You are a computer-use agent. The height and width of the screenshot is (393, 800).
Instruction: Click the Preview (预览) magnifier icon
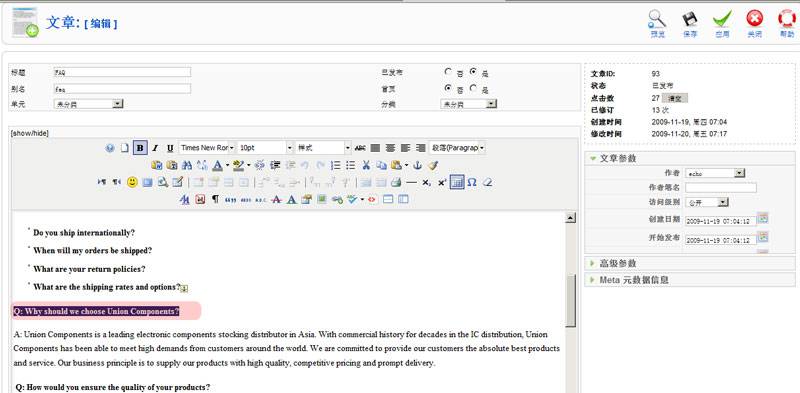[x=657, y=19]
